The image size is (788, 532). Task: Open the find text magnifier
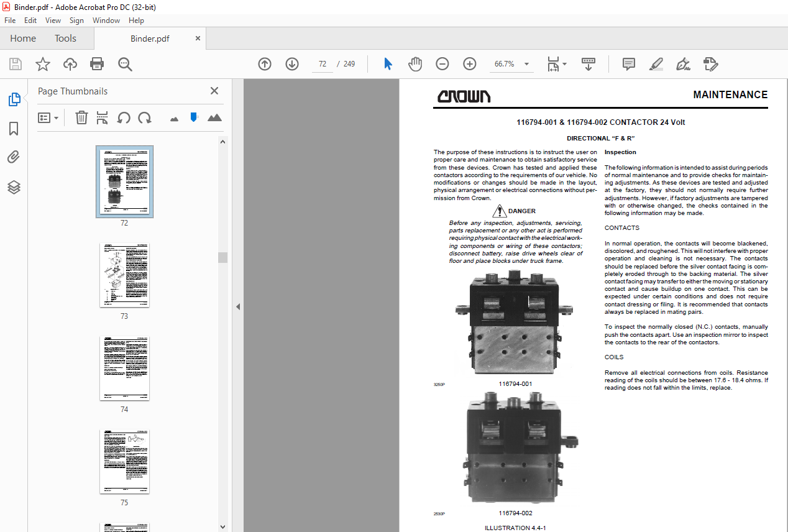pyautogui.click(x=125, y=64)
